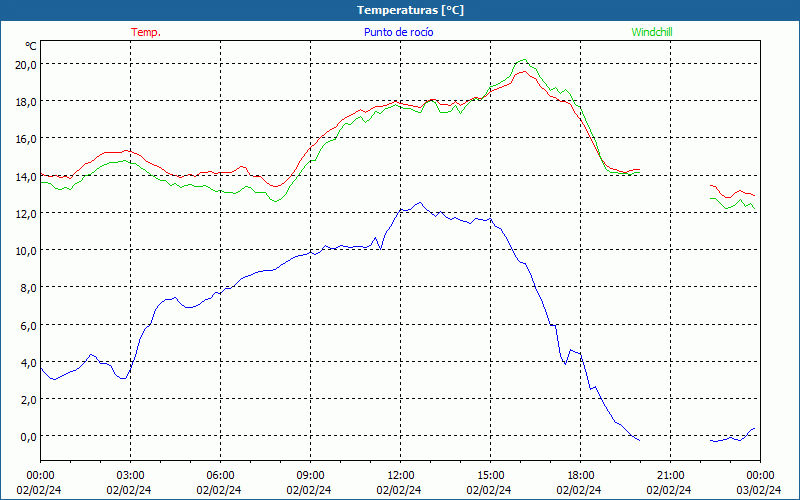The width and height of the screenshot is (800, 500).
Task: Click the '20,0' y-axis value
Action: [27, 65]
